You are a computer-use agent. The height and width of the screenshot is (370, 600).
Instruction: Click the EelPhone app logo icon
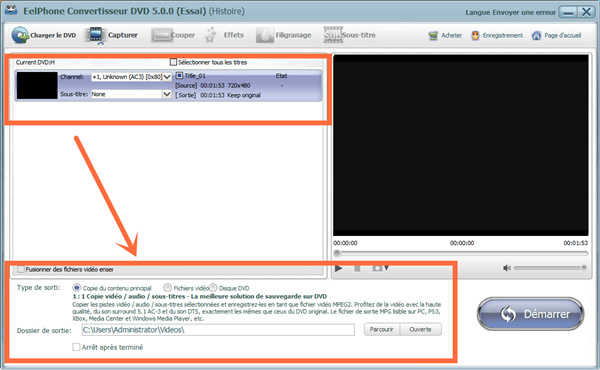11,10
